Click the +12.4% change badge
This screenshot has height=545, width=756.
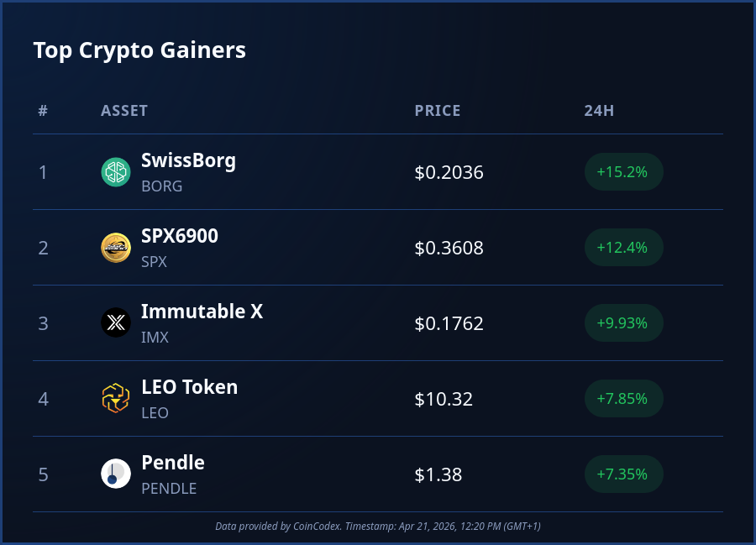coord(623,248)
